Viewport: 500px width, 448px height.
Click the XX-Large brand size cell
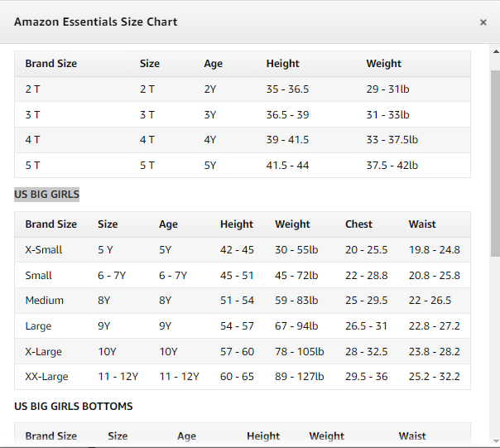click(46, 377)
